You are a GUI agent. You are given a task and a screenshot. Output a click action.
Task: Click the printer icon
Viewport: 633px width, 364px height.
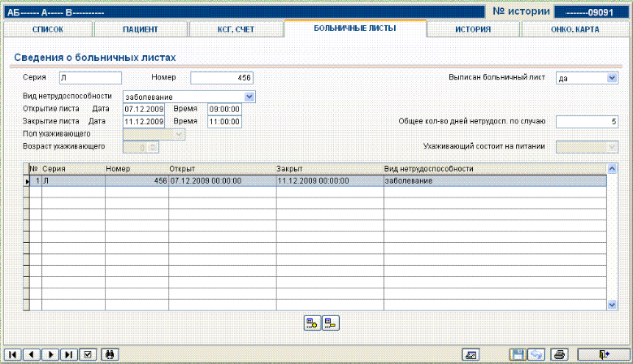558,354
